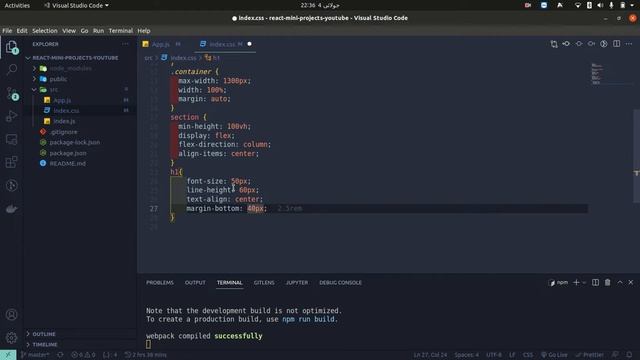Screen dimensions: 640x360
Task: Switch to the OUTPUT panel tab
Action: coord(195,282)
